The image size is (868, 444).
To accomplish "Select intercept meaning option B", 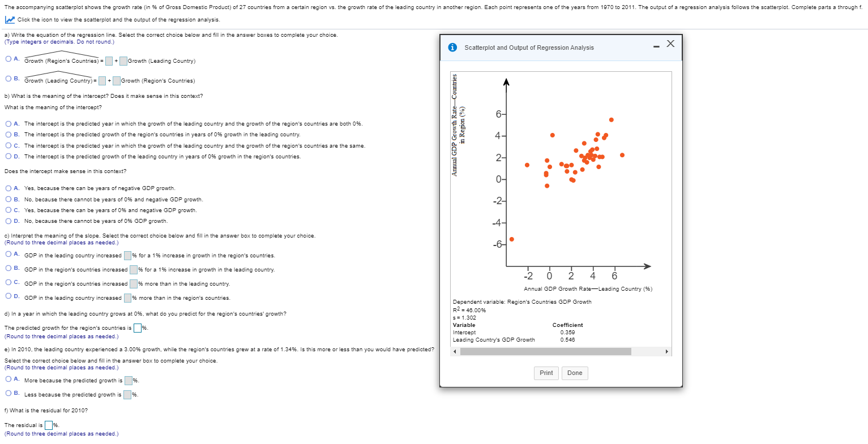I will click(7, 134).
